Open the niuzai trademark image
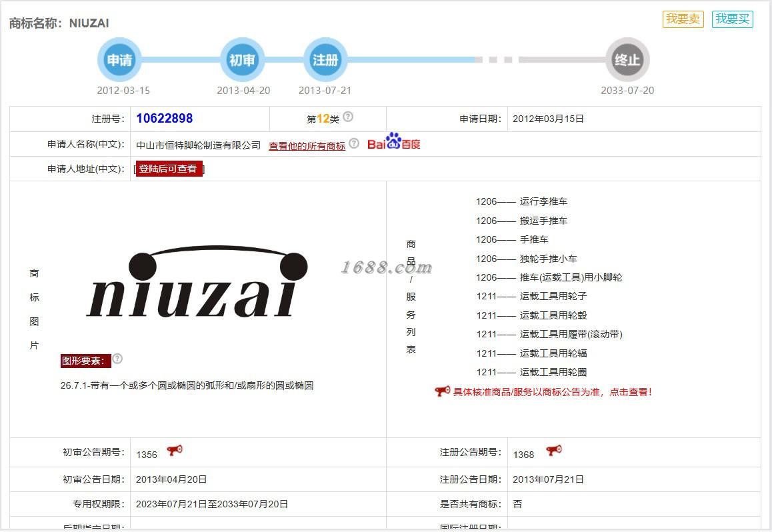The height and width of the screenshot is (532, 772). (197, 282)
